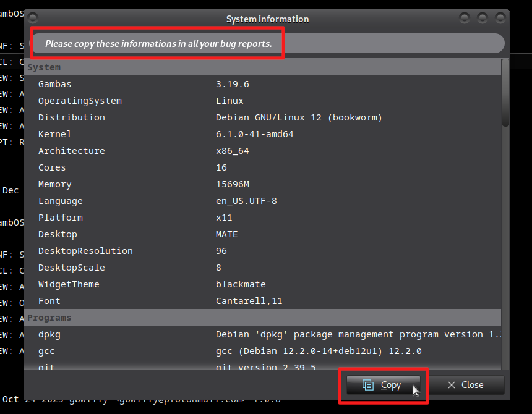
Task: Click the Copy button's clipboard icon
Action: 368,385
